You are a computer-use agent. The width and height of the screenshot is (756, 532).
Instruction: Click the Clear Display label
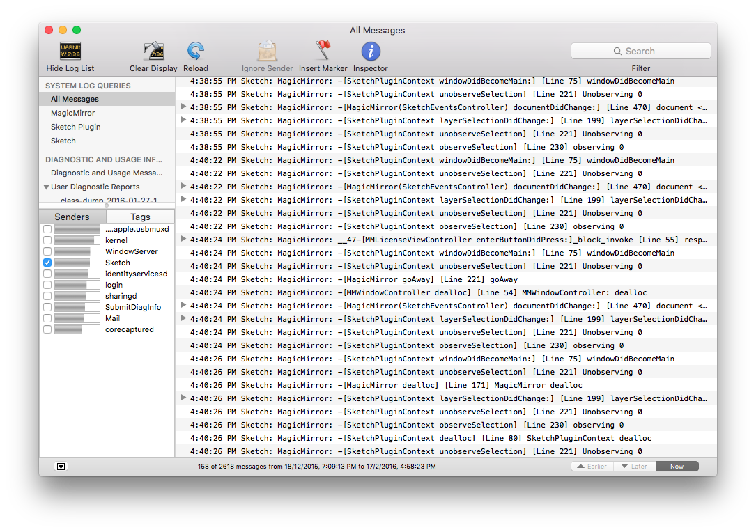tap(153, 68)
